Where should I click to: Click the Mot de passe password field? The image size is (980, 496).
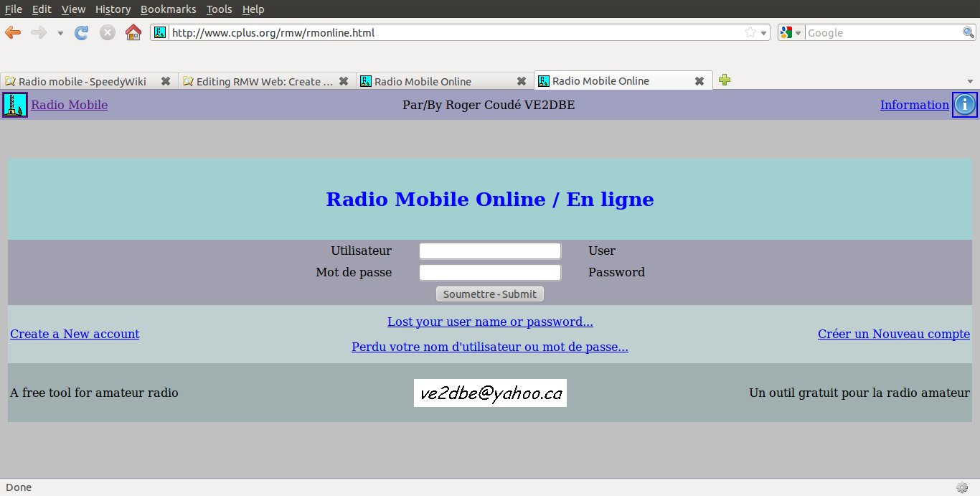tap(490, 273)
